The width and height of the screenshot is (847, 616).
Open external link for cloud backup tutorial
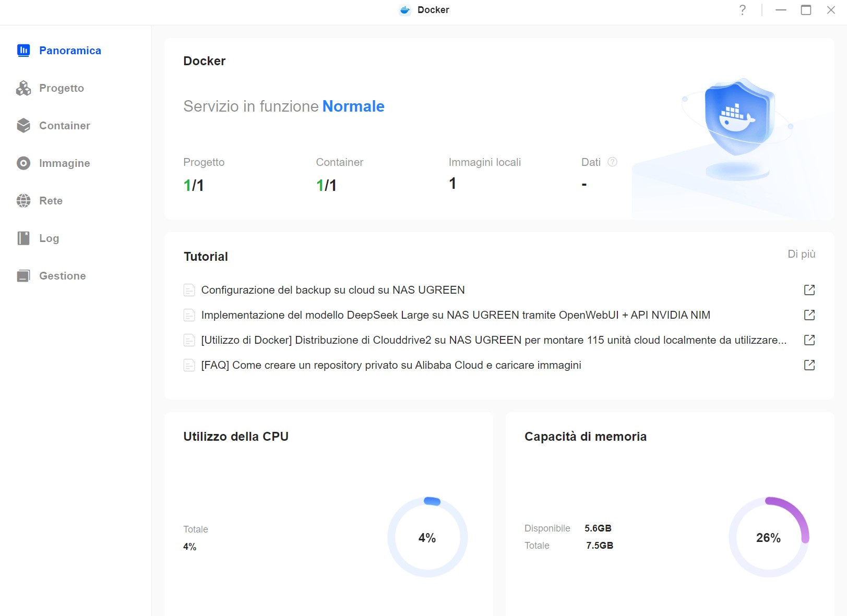coord(809,290)
